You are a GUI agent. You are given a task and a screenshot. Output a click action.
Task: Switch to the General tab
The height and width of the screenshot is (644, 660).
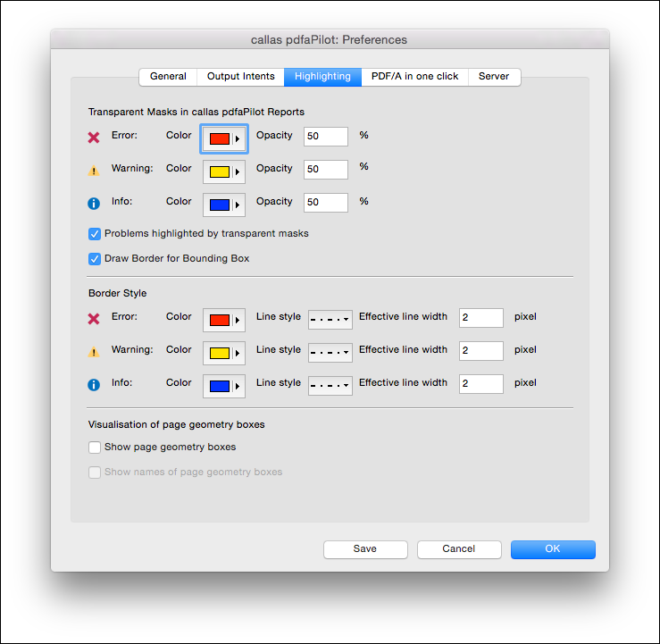(x=168, y=77)
